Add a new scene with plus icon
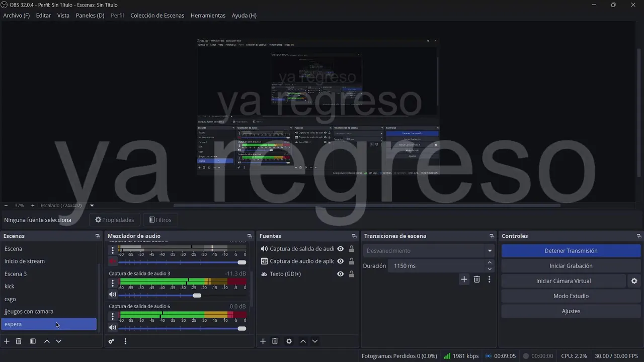 click(x=7, y=341)
